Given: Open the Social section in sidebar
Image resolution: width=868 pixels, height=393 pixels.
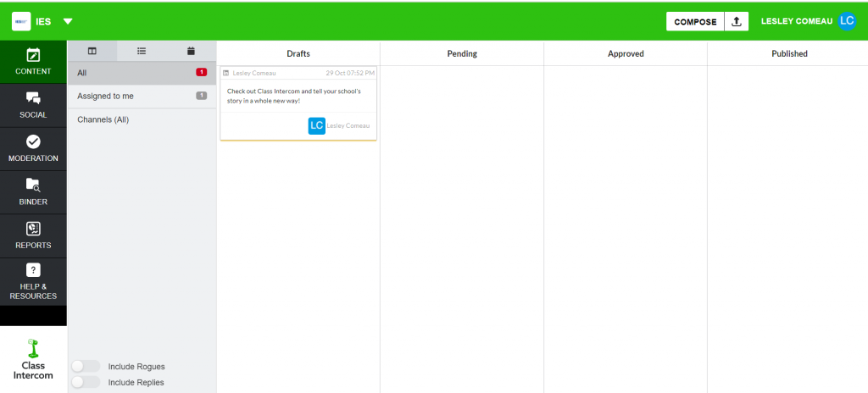Looking at the screenshot, I should tap(33, 106).
